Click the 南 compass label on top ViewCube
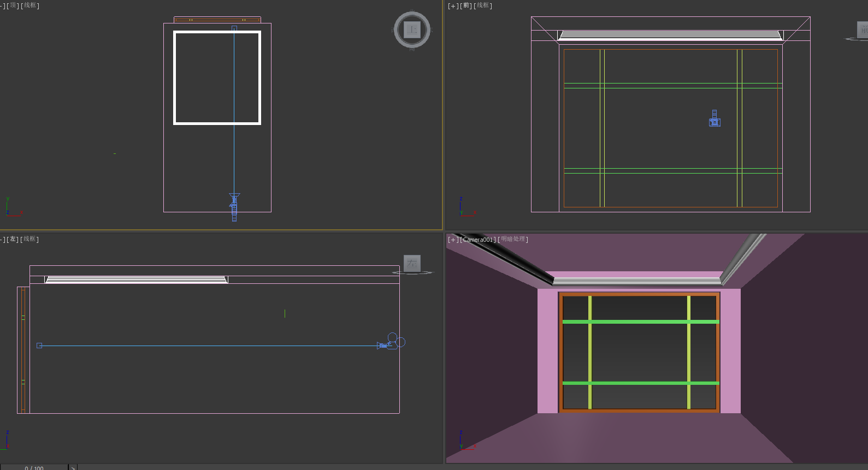 click(x=412, y=50)
